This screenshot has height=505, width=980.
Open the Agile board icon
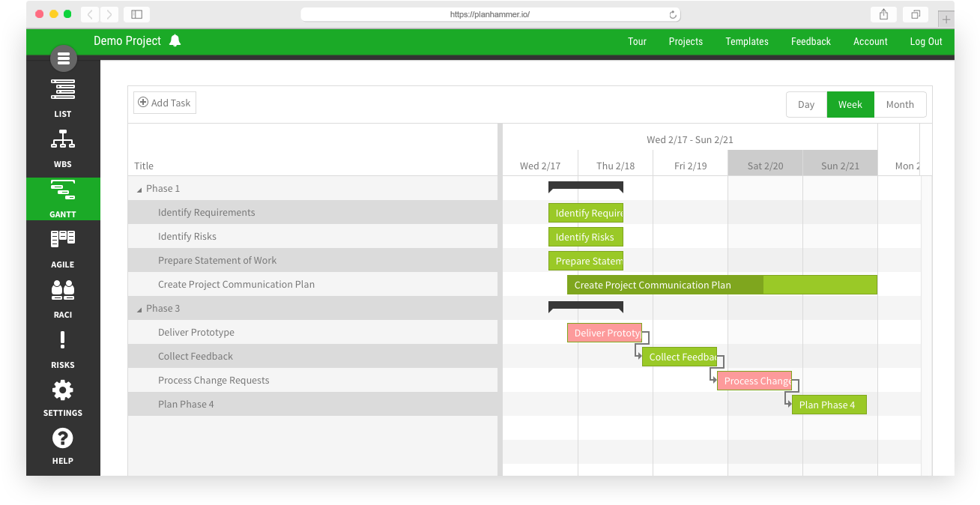tap(63, 239)
